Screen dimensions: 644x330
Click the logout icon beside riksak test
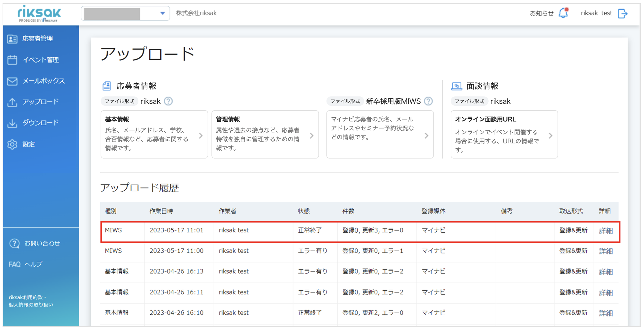coord(623,13)
